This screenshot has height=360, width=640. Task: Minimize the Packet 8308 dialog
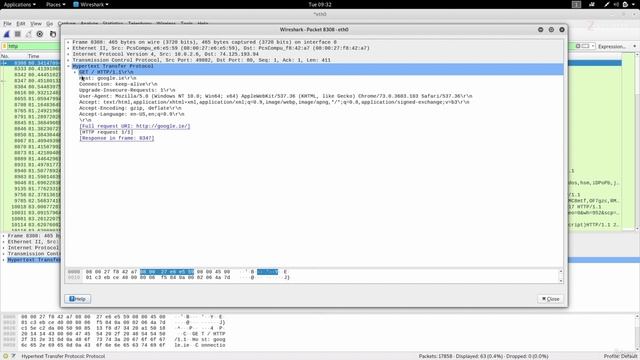click(540, 30)
